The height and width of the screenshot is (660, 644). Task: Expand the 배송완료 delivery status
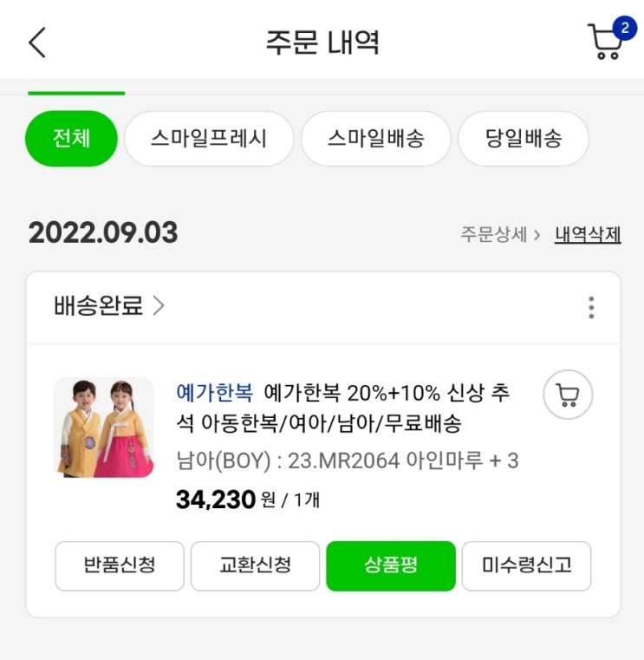point(109,306)
